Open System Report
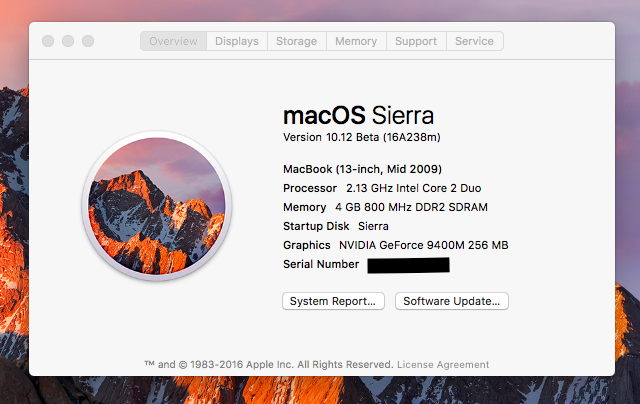Screen dimensions: 640x404 coord(333,301)
